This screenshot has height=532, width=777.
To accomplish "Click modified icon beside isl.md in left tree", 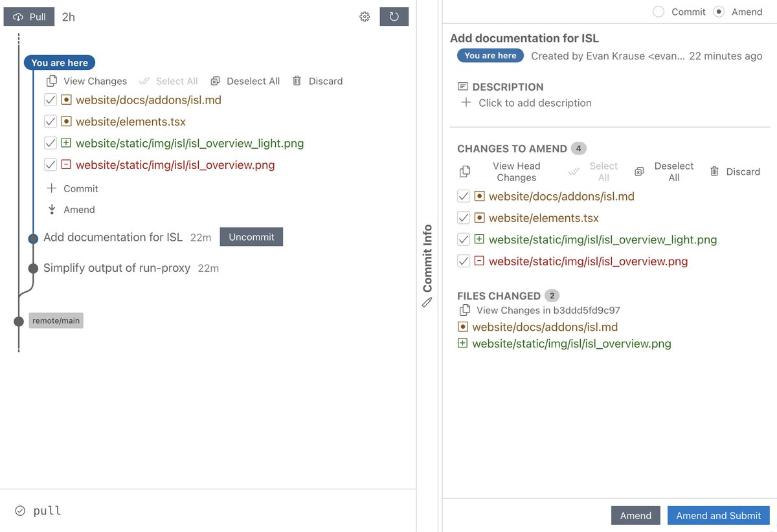I will [x=66, y=100].
